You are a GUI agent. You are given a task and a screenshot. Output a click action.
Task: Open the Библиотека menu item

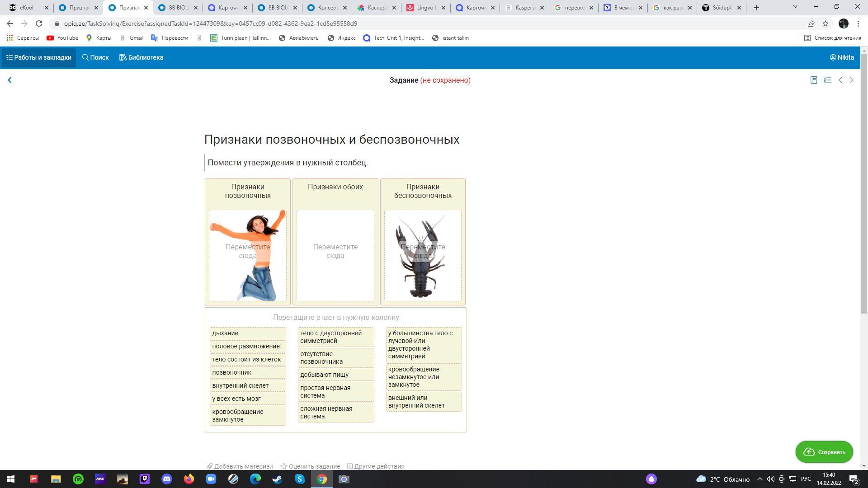[141, 57]
